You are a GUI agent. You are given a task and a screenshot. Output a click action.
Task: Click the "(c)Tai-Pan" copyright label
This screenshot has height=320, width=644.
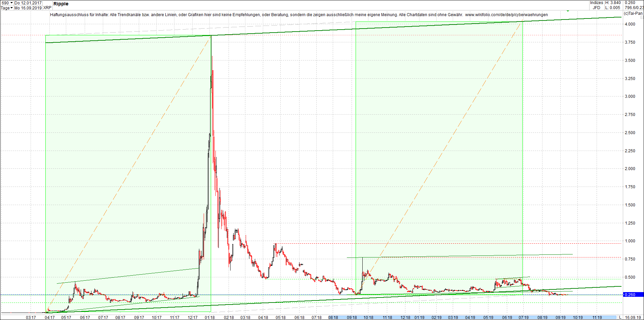pos(633,13)
